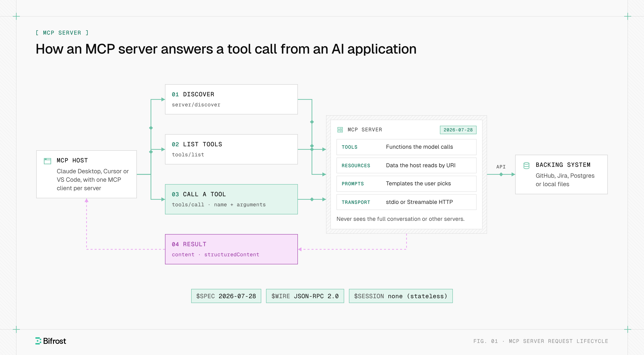Click the MCP HOST heading
This screenshot has width=644, height=355.
tap(72, 161)
